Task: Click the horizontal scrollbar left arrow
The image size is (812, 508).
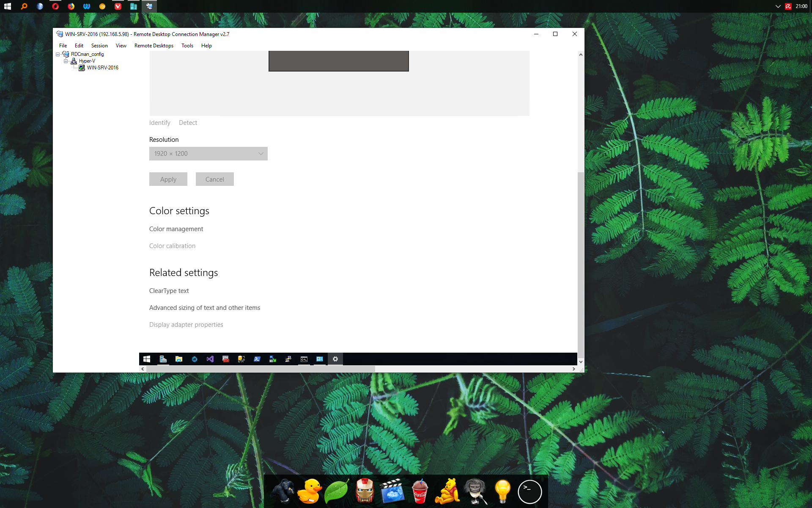Action: 143,369
